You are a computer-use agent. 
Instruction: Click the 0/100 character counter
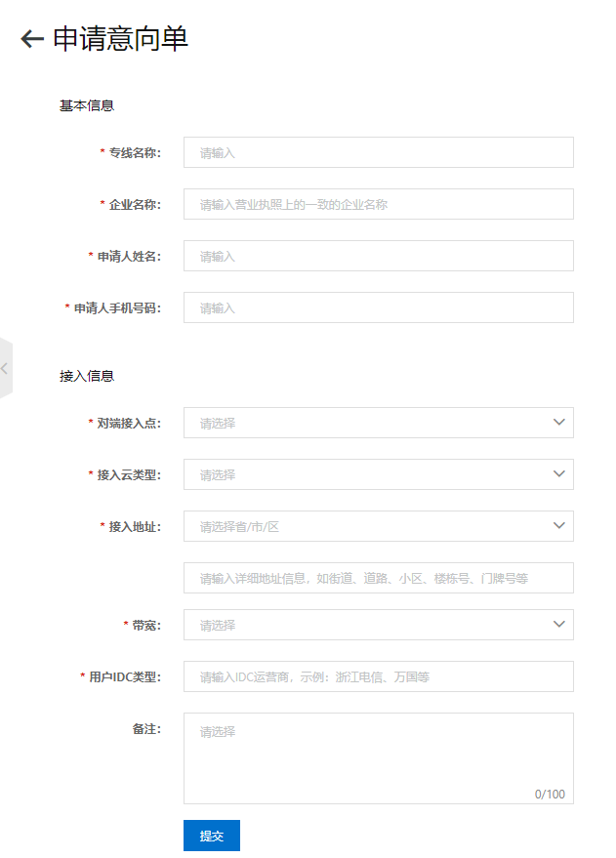click(550, 794)
